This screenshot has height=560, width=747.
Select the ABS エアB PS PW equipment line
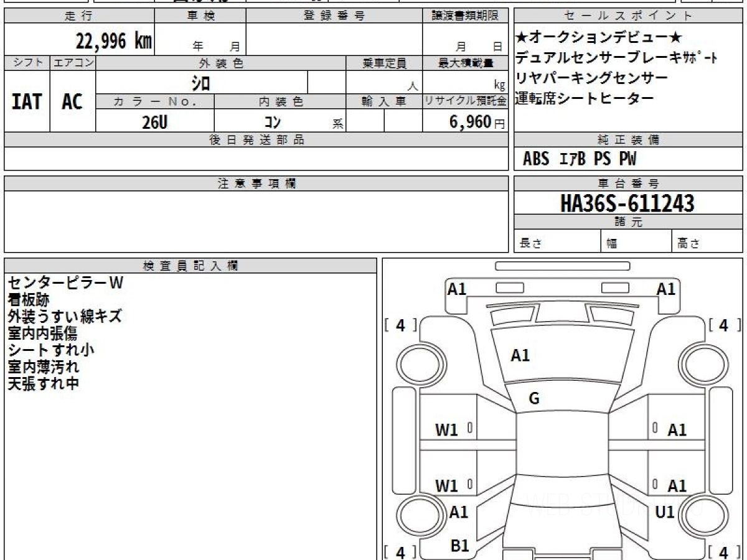[x=580, y=159]
